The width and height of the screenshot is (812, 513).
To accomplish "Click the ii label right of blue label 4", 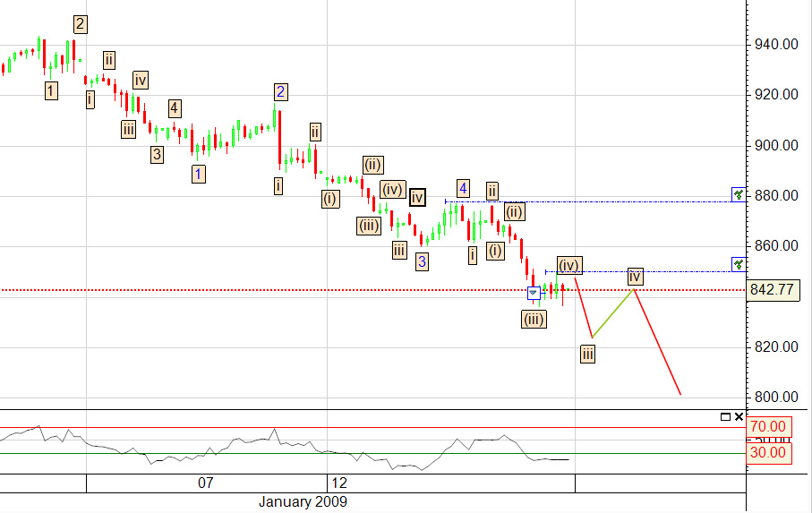I will pyautogui.click(x=492, y=191).
